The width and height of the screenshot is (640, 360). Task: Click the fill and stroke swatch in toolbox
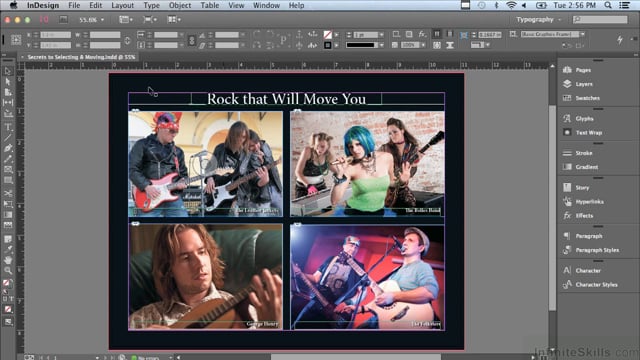[7, 283]
